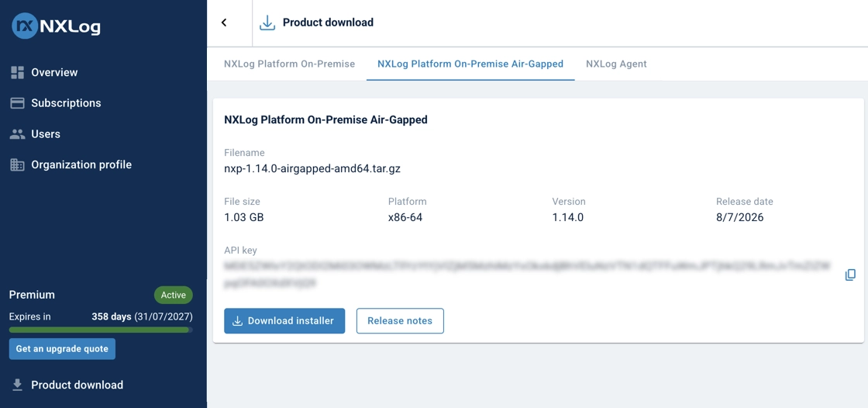Screen dimensions: 868x408
Task: Go back with the chevron arrow
Action: [224, 22]
